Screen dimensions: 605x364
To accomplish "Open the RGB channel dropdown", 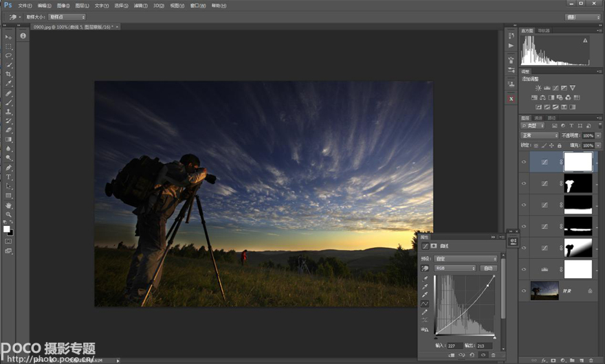I will click(454, 268).
